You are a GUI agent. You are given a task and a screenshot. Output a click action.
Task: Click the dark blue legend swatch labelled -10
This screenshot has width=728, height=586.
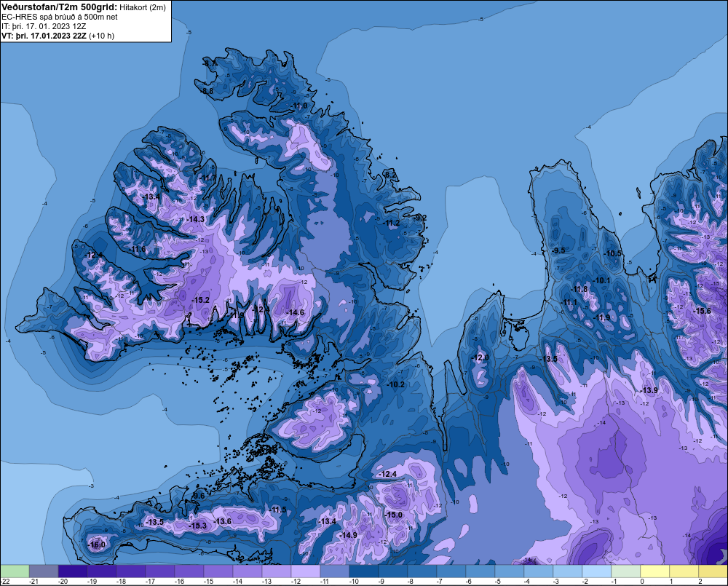pos(364,571)
